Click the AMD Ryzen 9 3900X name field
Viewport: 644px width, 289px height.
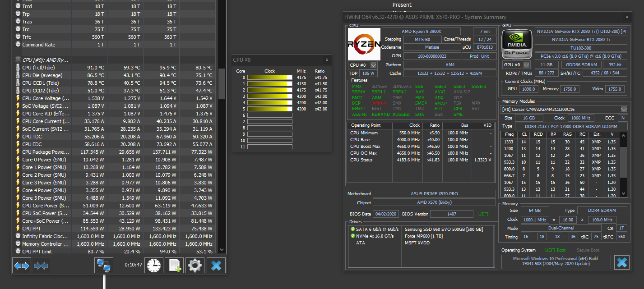(421, 31)
